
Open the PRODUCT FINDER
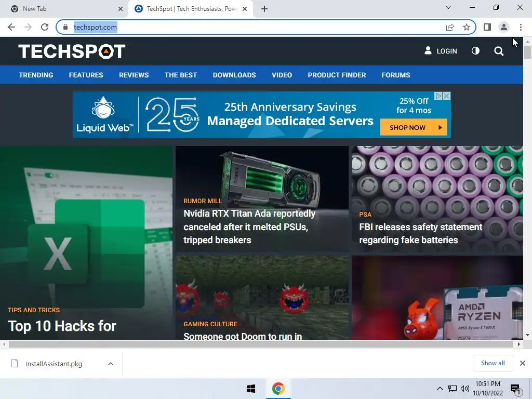[337, 75]
